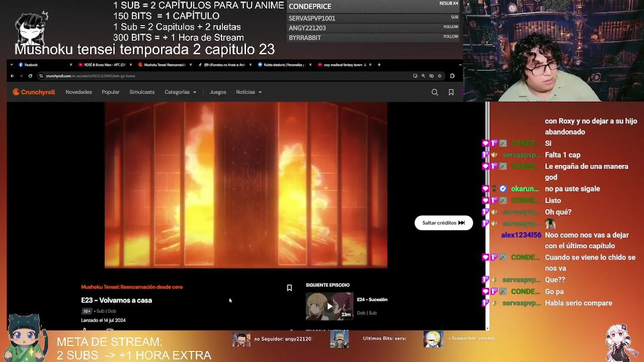Open the browser extensions icon
644x362 pixels.
(452, 76)
